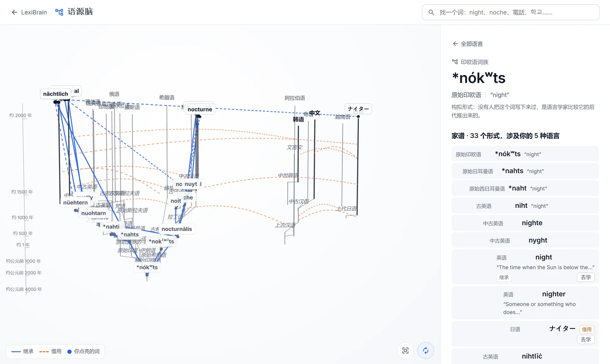Screen dimensions: 610x364
Task: Select the *nahts row in family list
Action: point(525,171)
